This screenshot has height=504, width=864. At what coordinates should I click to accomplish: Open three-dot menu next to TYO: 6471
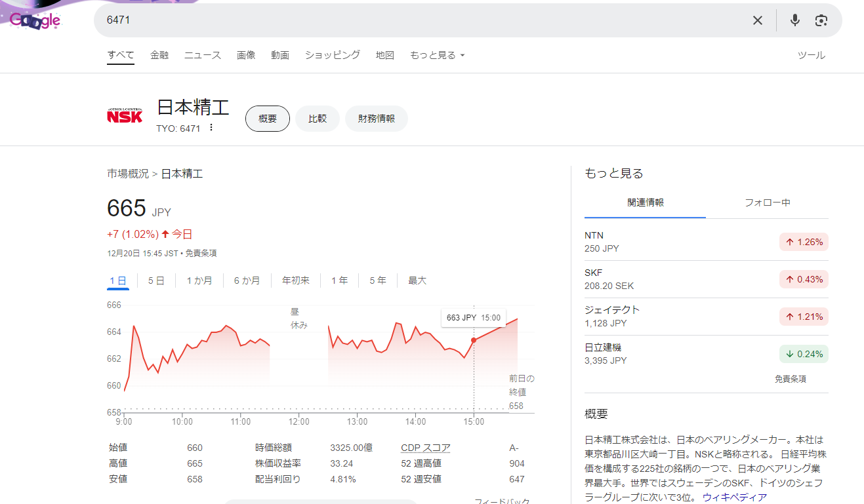(211, 128)
